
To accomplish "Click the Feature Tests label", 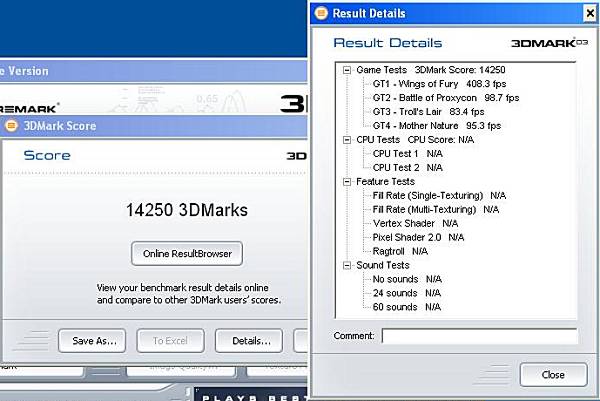I will [385, 182].
